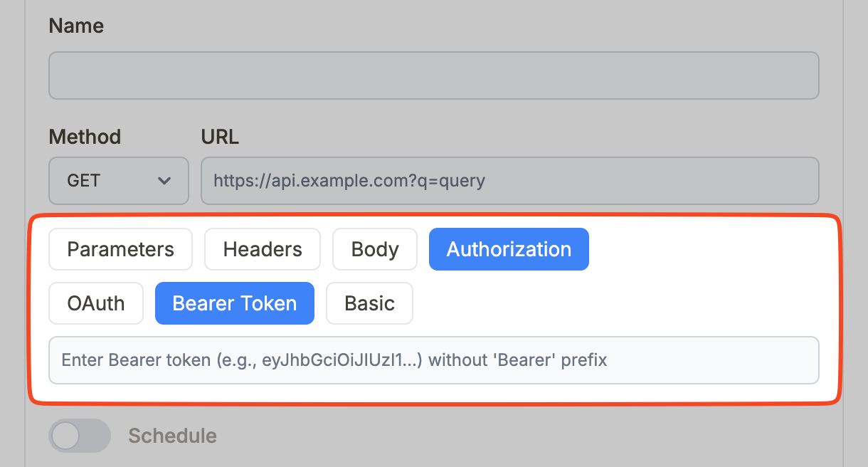The image size is (868, 467).
Task: Click the Name input field
Action: coord(433,75)
